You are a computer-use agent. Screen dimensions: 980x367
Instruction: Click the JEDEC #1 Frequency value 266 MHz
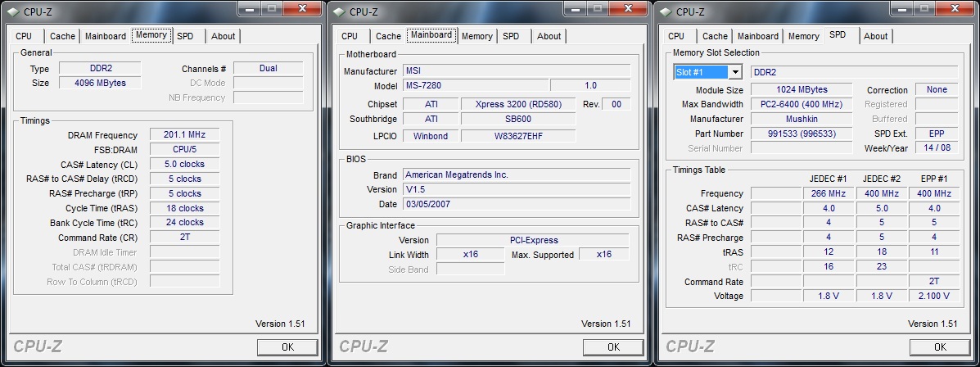click(829, 194)
